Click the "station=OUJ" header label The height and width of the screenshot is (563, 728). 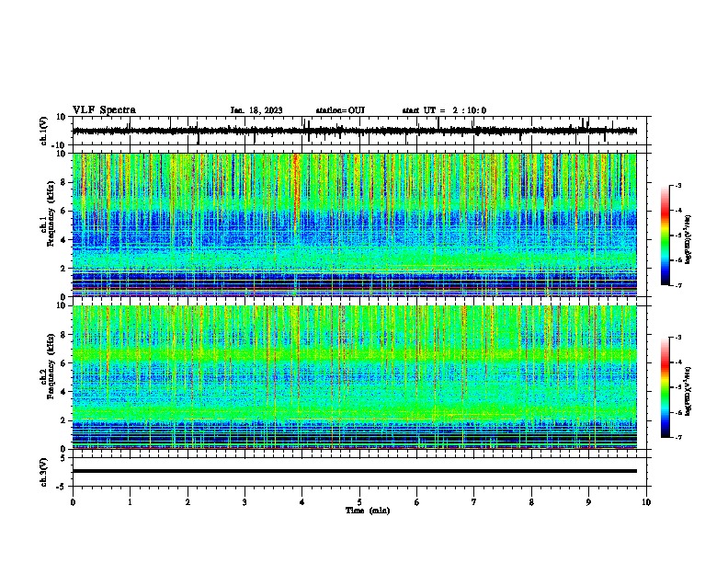point(340,110)
